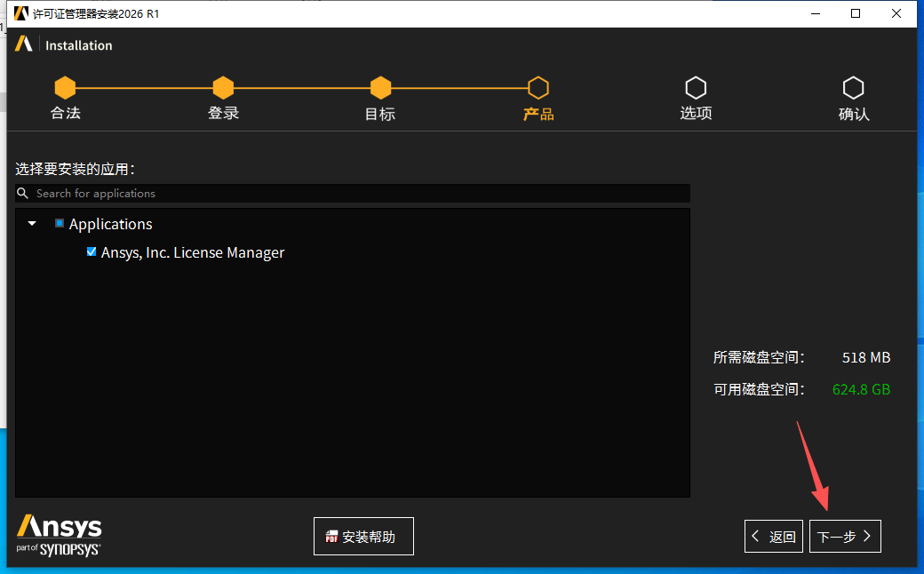Uncheck the Applications checkbox
Viewport: 924px width, 574px height.
coord(60,223)
